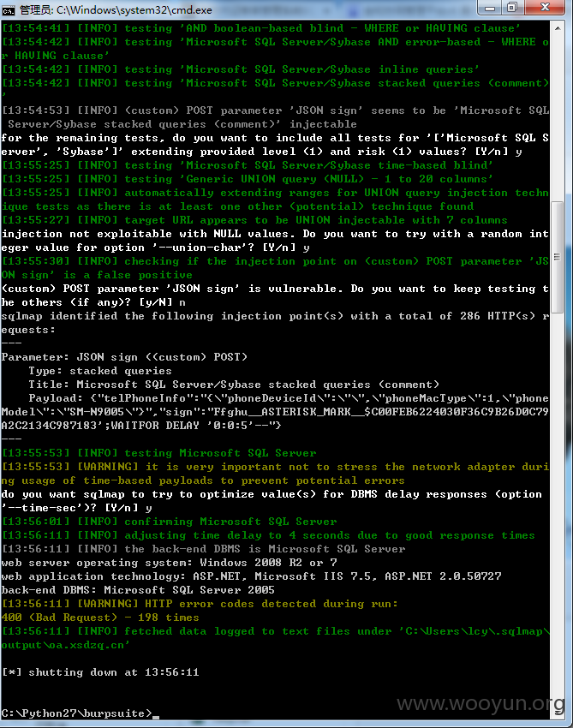Screen dimensions: 573x728
Task: Click the 'adjusting time delay to 4 seconds' line
Action: [268, 535]
